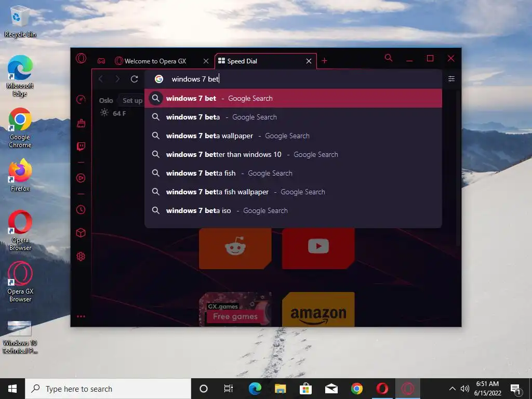Switch to Opera on the taskbar

point(382,389)
